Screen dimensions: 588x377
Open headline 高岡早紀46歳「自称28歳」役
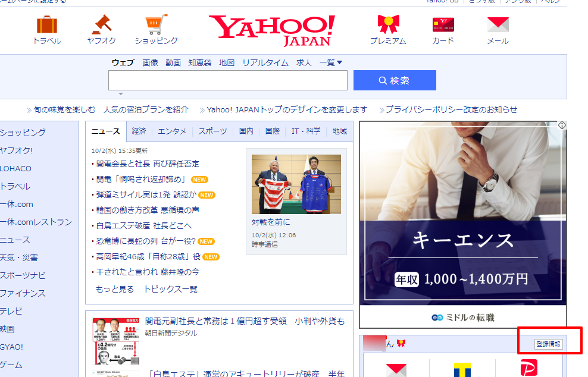tap(149, 257)
